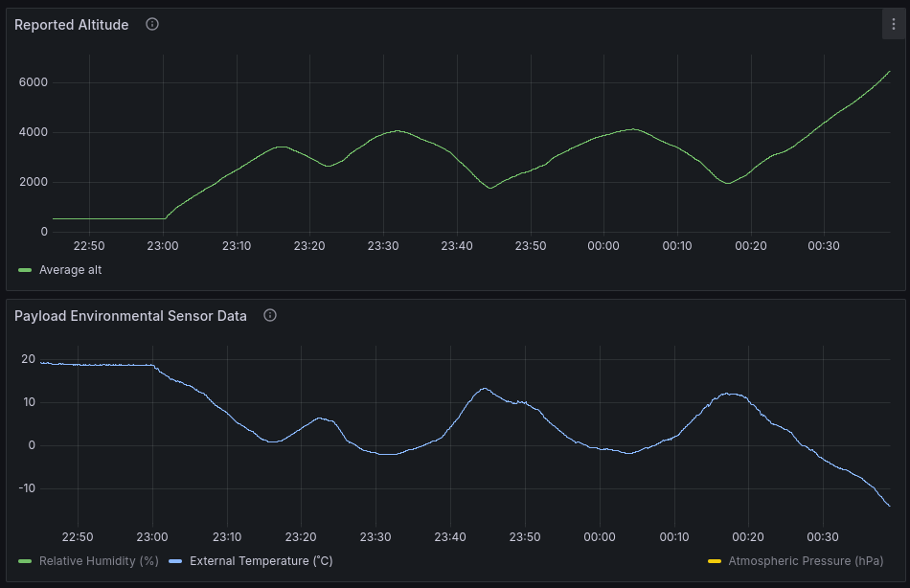Click the -10 label on temperature axis
Image resolution: width=910 pixels, height=588 pixels.
27,488
